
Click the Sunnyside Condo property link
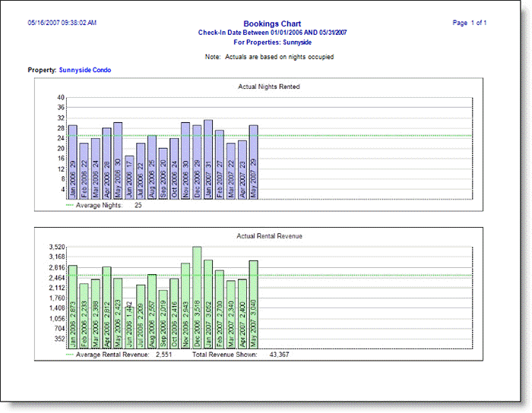(x=84, y=70)
